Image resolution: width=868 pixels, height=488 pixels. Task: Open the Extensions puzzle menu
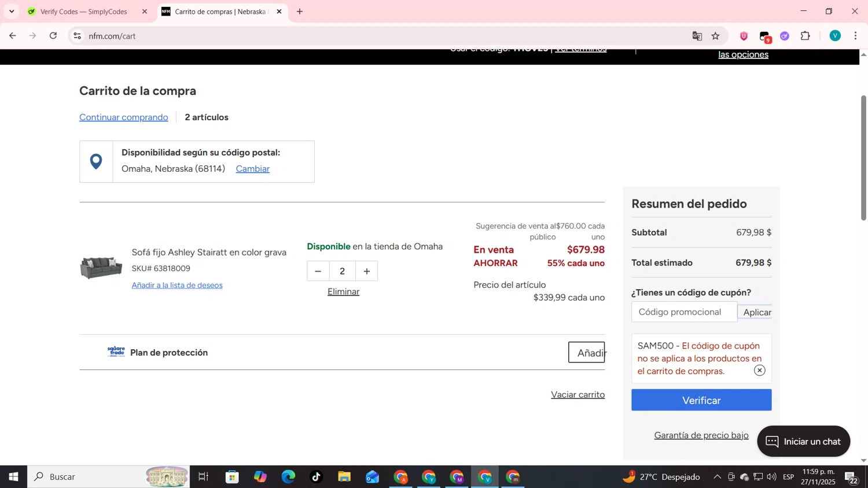pos(806,36)
